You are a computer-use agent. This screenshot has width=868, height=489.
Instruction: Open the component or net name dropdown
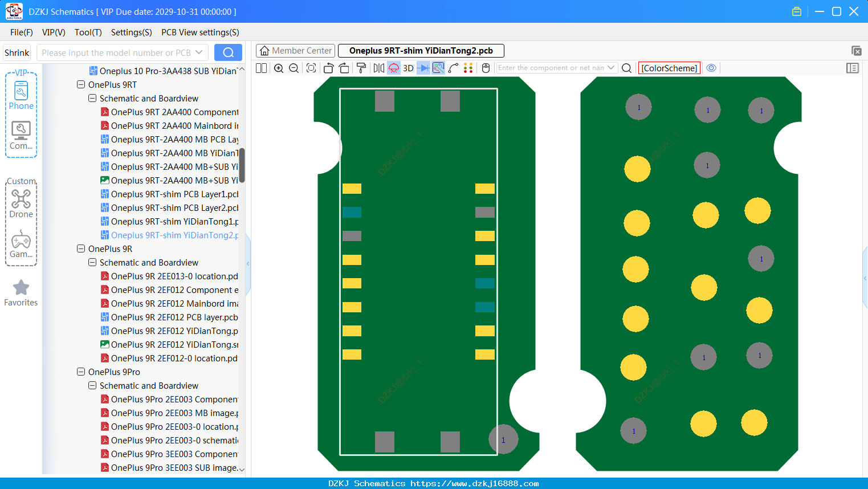click(611, 68)
